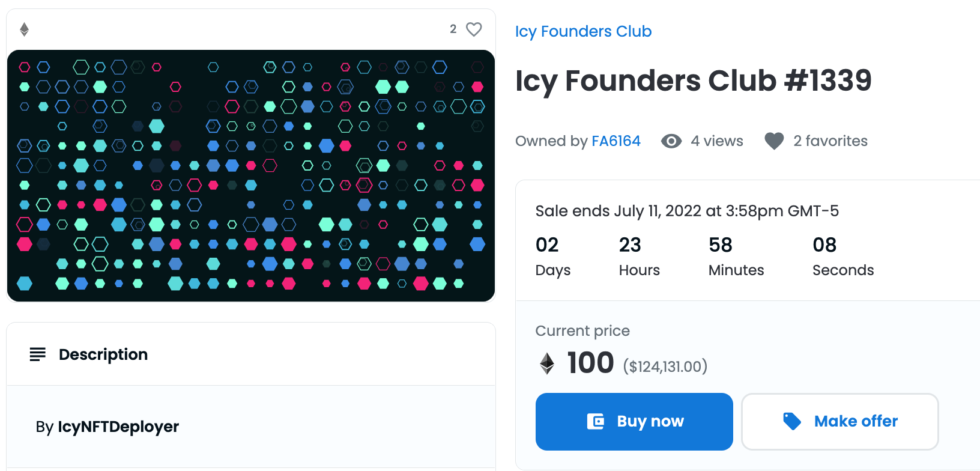The image size is (980, 471).
Task: Click the favorite count 2 above artwork
Action: point(453,29)
